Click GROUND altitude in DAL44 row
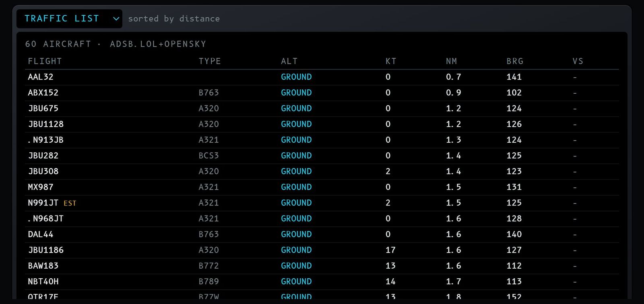644x304 pixels. [296, 234]
